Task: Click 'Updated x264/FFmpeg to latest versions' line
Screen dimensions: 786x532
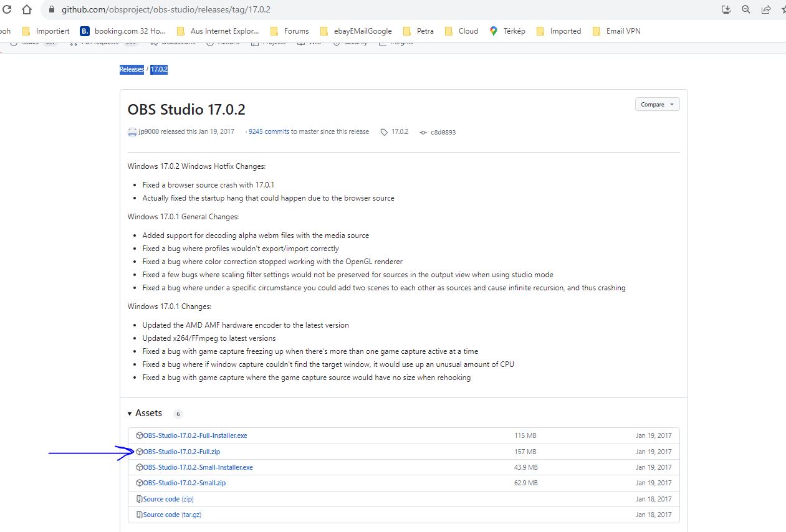Action: pos(209,338)
